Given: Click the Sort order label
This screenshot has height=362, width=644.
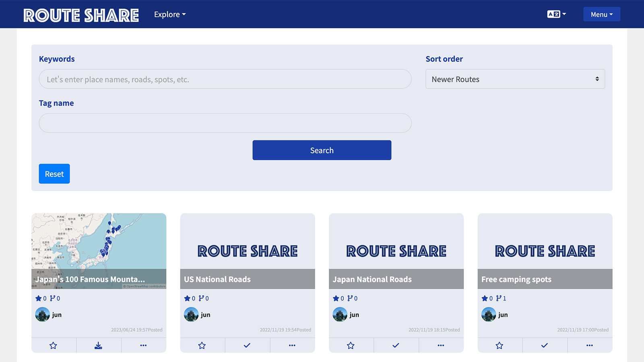Looking at the screenshot, I should pyautogui.click(x=444, y=59).
